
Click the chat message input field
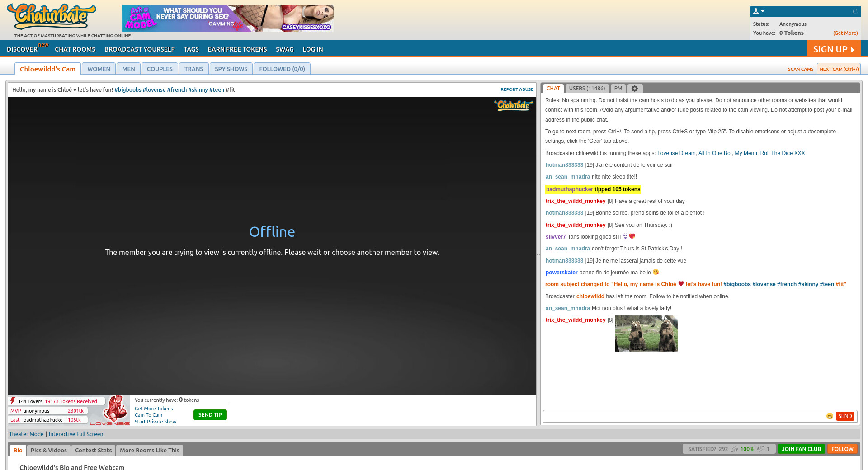[x=684, y=416]
